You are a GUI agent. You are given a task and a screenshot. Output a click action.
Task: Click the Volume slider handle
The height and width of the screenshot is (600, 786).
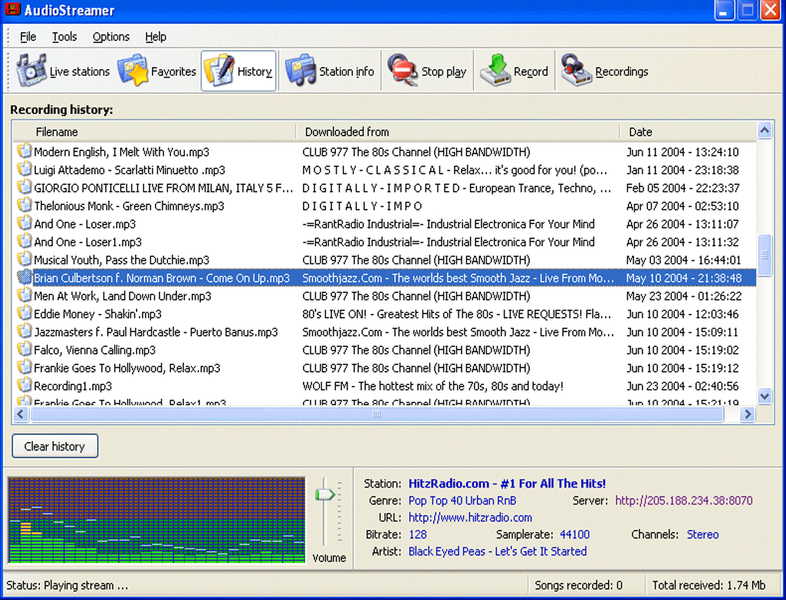coord(325,495)
